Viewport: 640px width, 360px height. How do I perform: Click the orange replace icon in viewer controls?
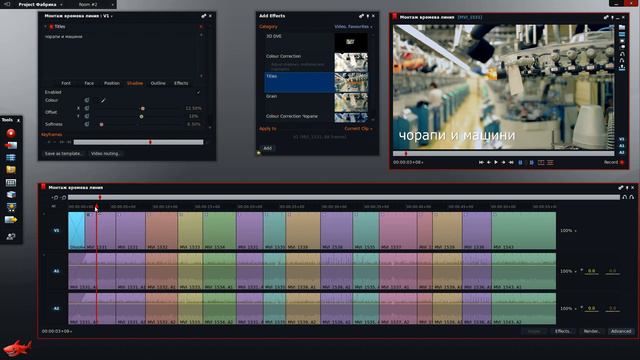click(541, 162)
